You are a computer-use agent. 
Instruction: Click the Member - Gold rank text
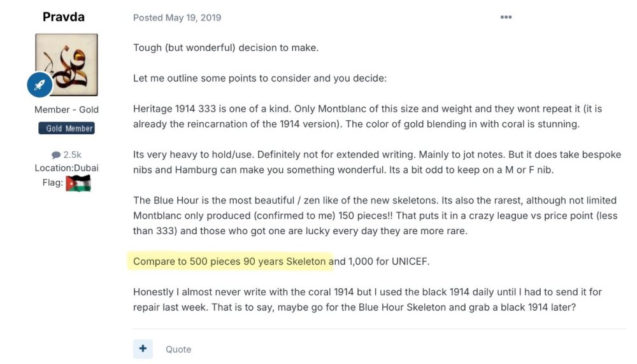[66, 109]
